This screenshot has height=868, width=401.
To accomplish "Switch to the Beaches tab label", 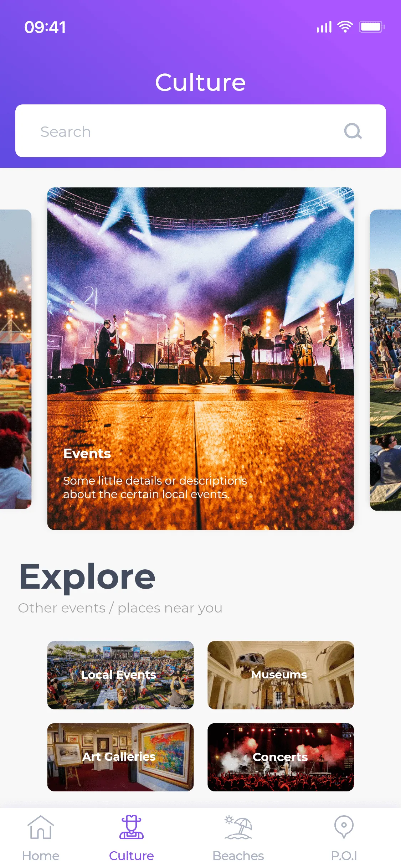I will (x=238, y=856).
